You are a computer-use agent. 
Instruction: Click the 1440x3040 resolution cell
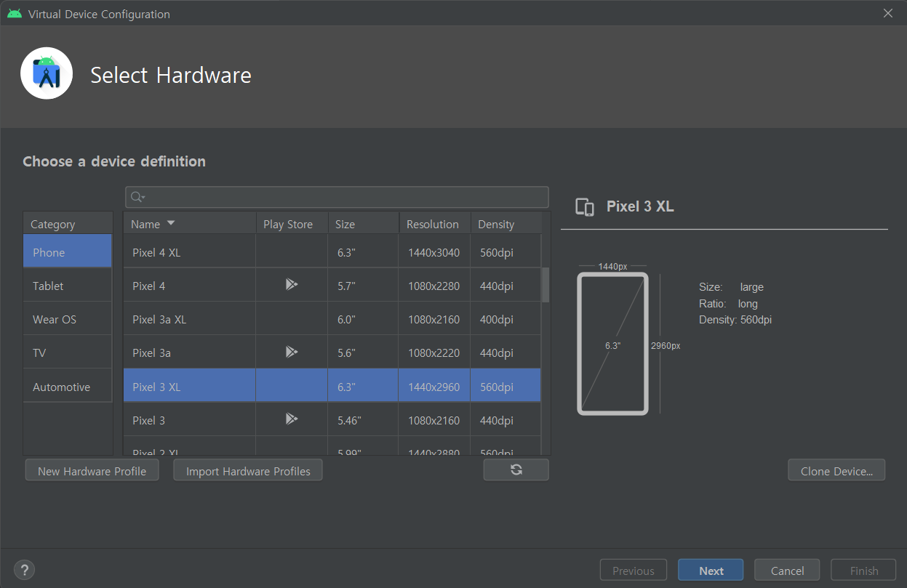(434, 252)
